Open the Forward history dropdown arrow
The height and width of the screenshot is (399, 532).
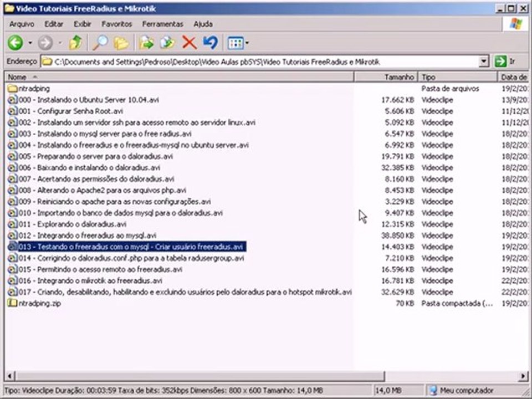[60, 43]
